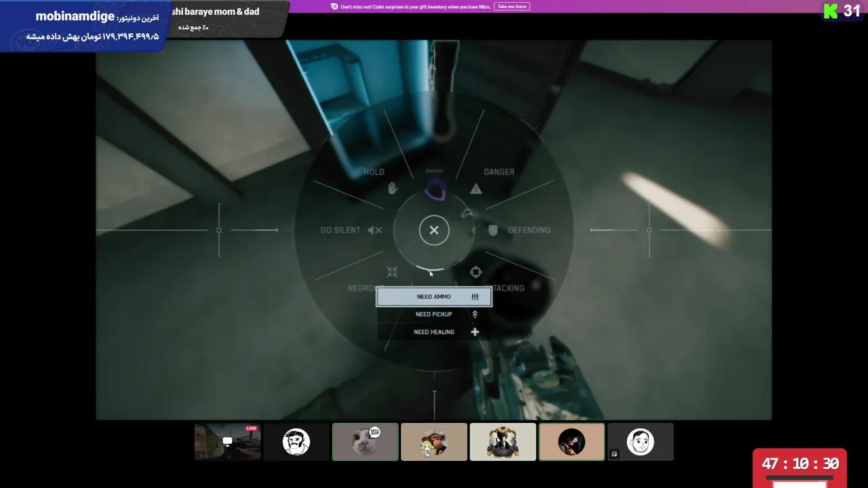Open the LIVE stream thumbnail tile
Screen dimensions: 868x488
pos(227,442)
